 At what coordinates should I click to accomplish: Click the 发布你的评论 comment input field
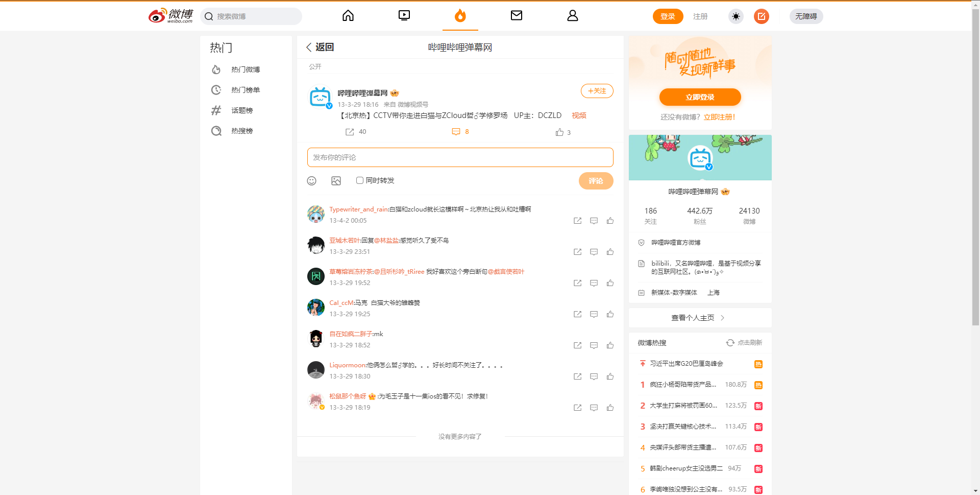(460, 157)
